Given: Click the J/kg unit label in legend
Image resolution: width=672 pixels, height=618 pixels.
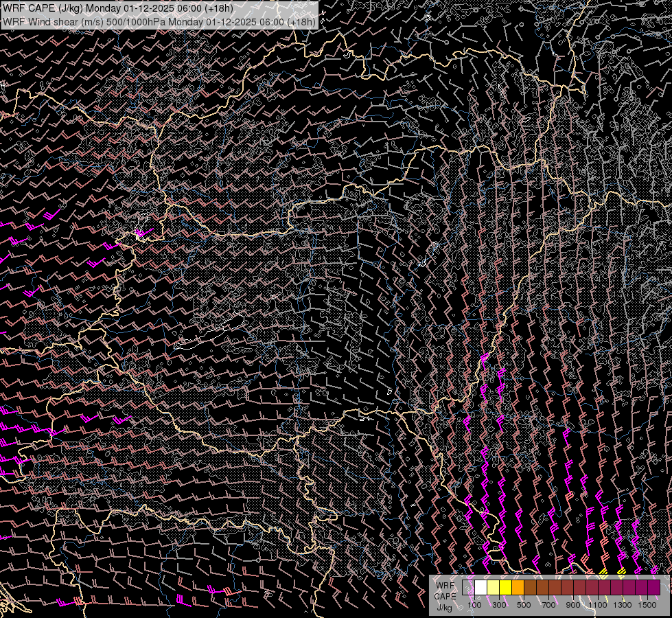Looking at the screenshot, I should coord(445,607).
